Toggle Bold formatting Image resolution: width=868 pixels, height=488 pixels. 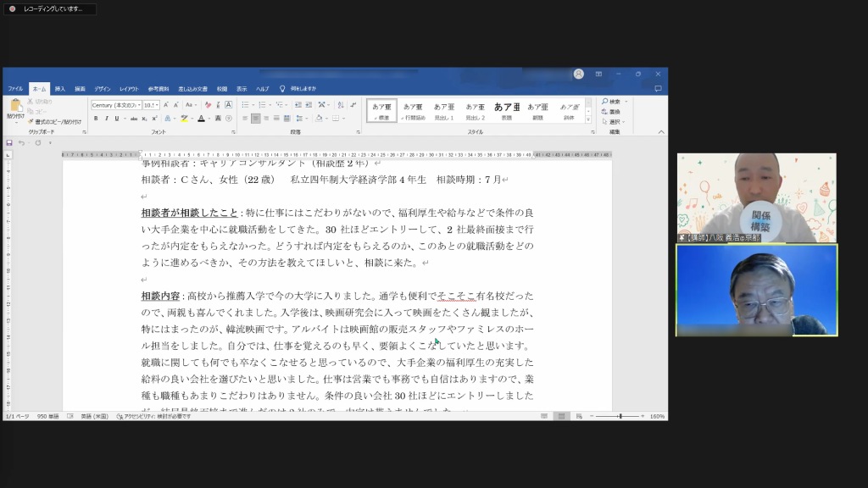click(x=95, y=119)
